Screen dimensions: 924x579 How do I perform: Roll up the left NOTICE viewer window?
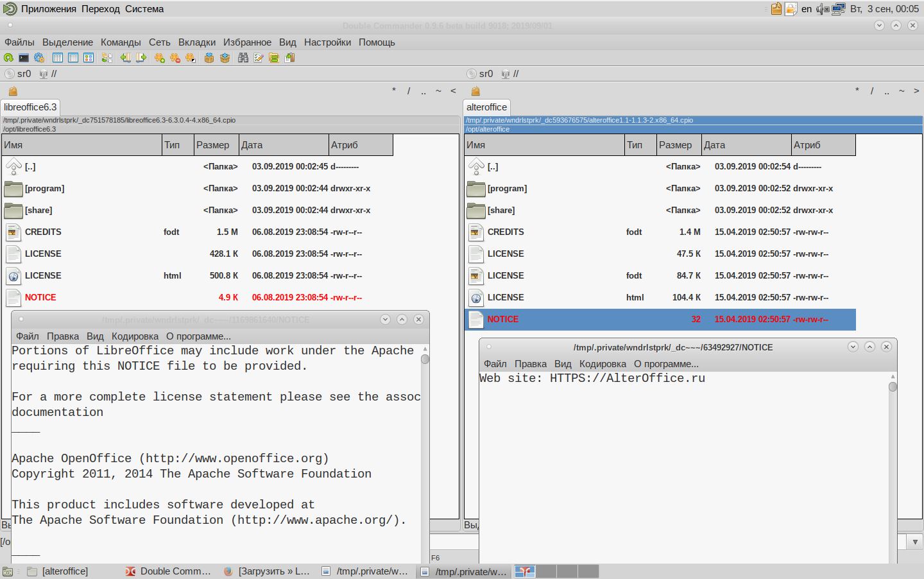[402, 319]
